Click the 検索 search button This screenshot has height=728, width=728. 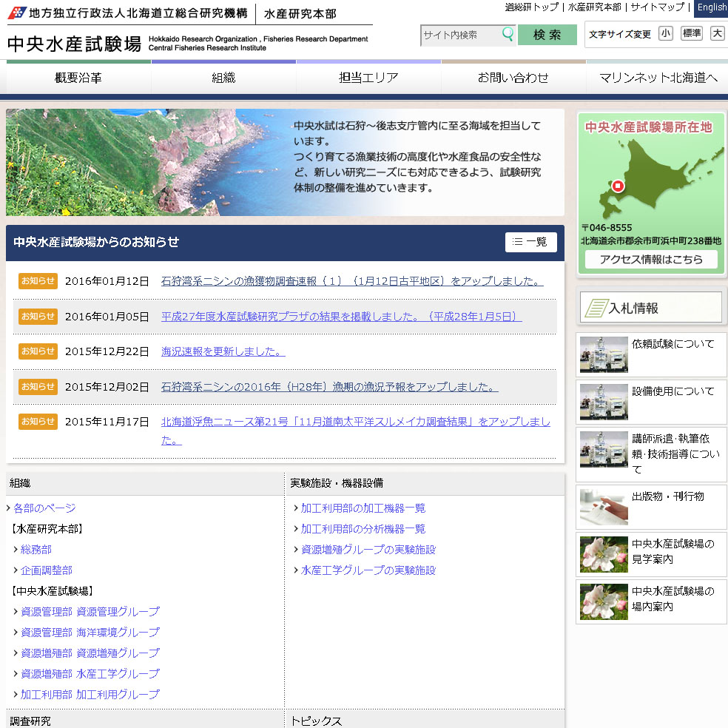pos(547,35)
